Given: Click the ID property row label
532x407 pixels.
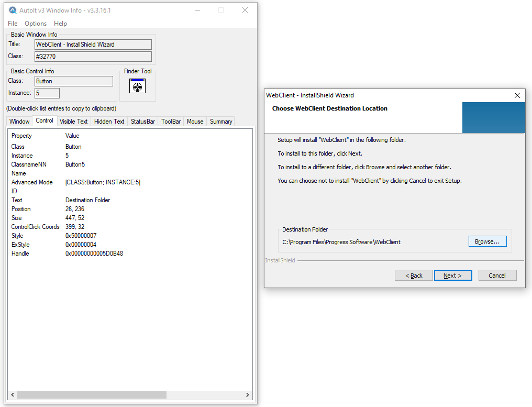Looking at the screenshot, I should (14, 191).
